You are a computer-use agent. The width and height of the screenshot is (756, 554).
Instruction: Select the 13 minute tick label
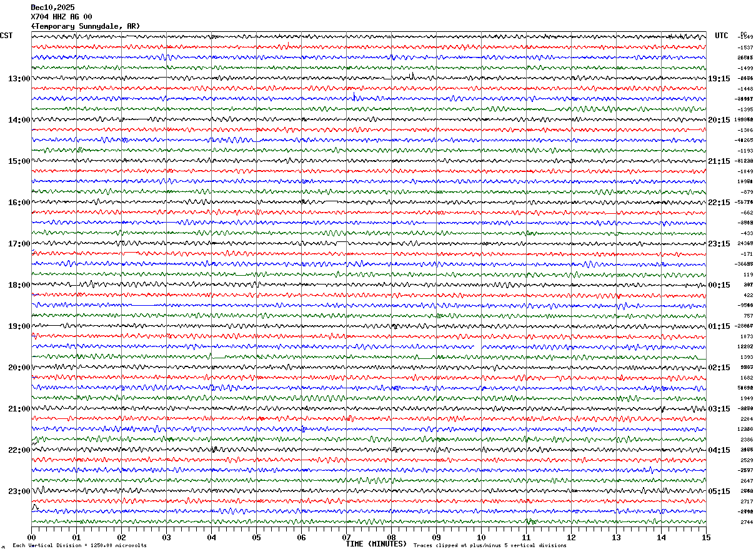(616, 538)
